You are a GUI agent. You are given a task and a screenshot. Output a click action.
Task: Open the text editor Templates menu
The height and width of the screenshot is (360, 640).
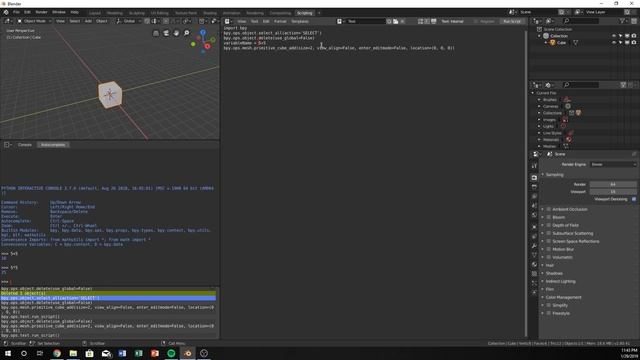300,21
